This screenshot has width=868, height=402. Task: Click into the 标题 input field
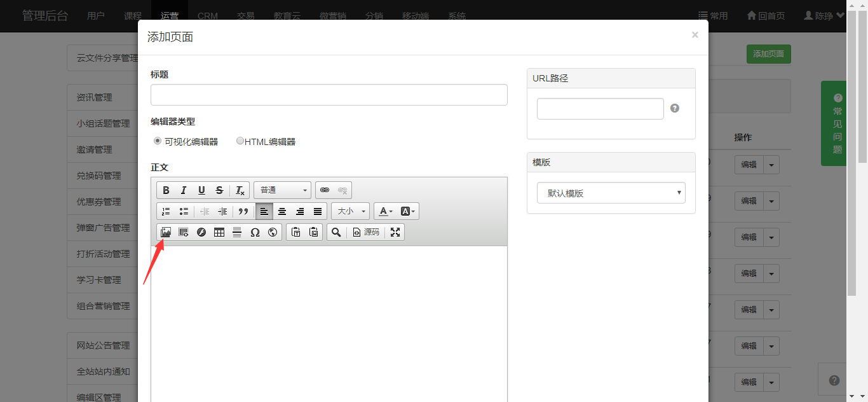click(x=329, y=95)
